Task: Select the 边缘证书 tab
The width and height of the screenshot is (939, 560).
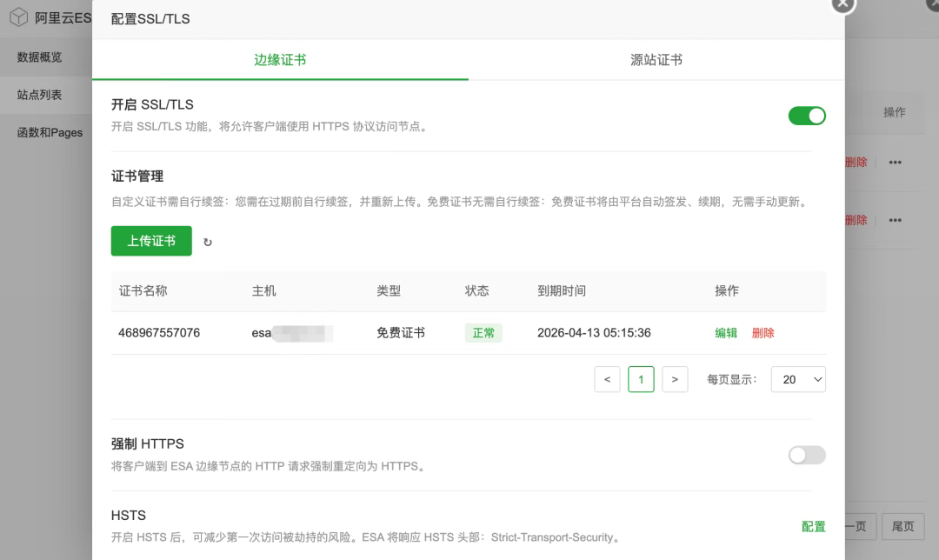Action: coord(280,60)
